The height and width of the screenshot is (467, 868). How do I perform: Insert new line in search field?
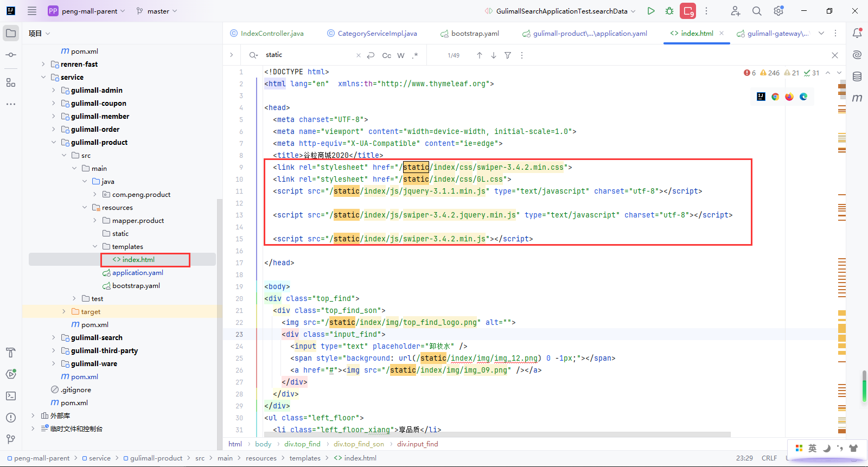click(371, 55)
